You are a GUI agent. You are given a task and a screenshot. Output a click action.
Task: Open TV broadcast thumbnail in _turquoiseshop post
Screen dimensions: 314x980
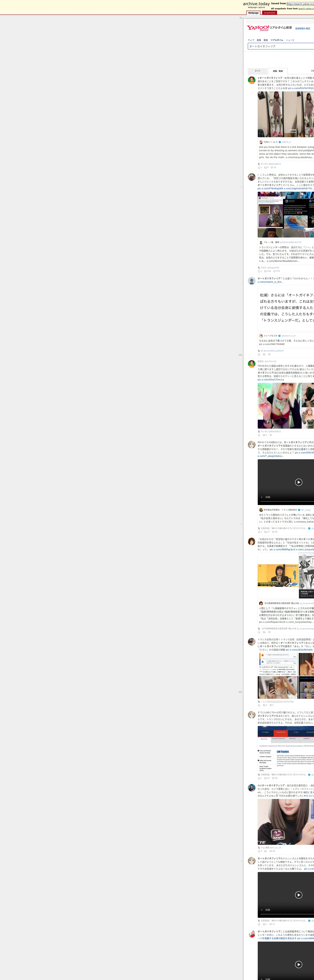click(278, 576)
